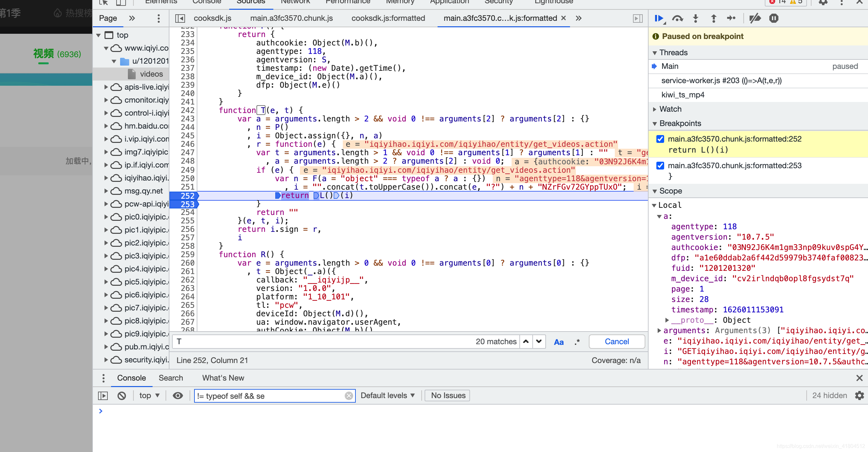
Task: Select the Main thread
Action: (x=758, y=66)
